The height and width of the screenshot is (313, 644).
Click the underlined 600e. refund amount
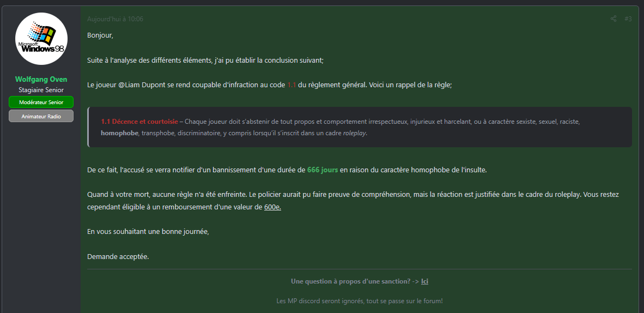click(272, 207)
